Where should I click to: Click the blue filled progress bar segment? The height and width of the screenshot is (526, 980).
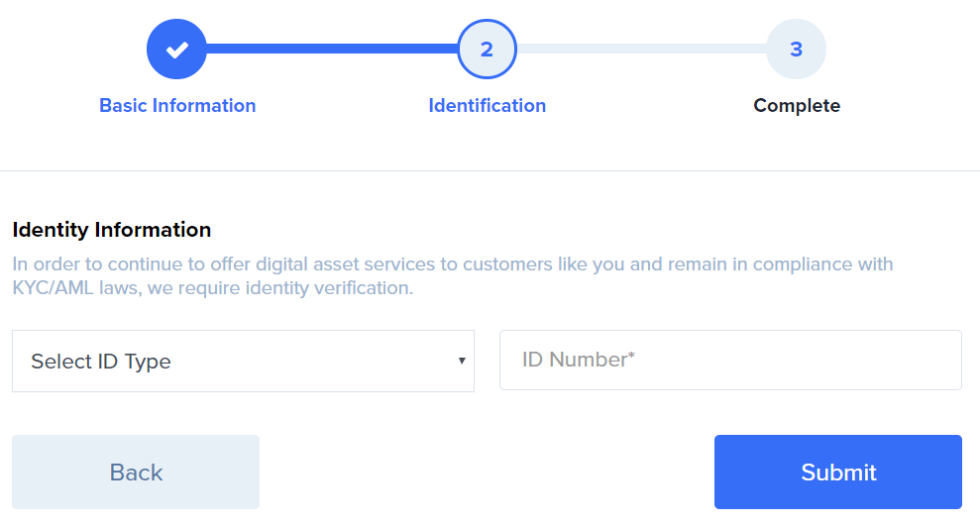[332, 49]
